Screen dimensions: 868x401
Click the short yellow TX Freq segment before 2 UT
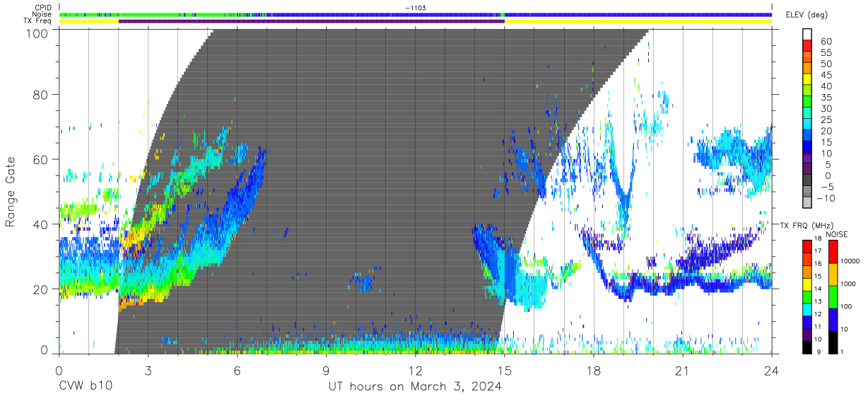89,21
